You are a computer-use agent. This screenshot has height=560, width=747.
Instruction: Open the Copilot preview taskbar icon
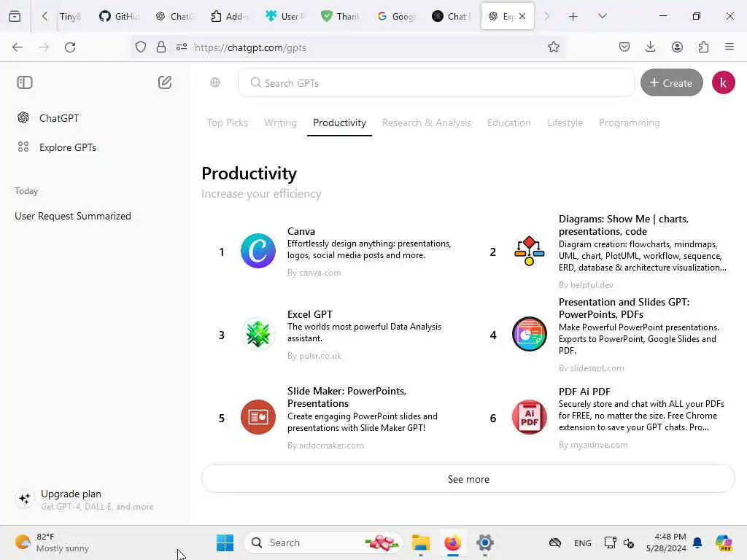pyautogui.click(x=723, y=542)
